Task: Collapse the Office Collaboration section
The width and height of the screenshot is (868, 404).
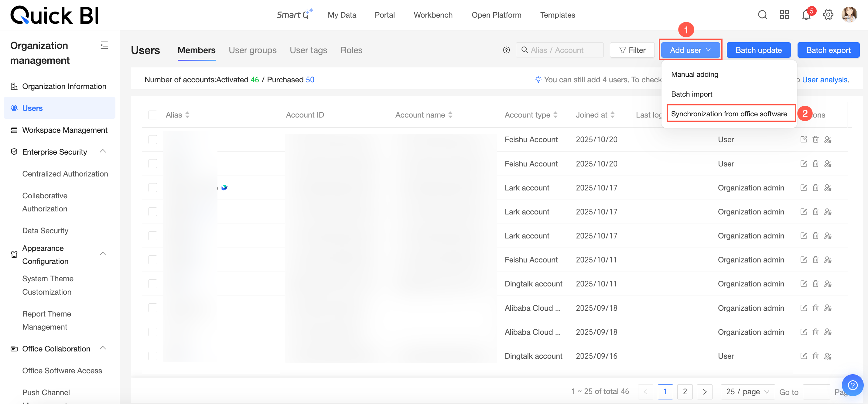Action: pyautogui.click(x=103, y=348)
